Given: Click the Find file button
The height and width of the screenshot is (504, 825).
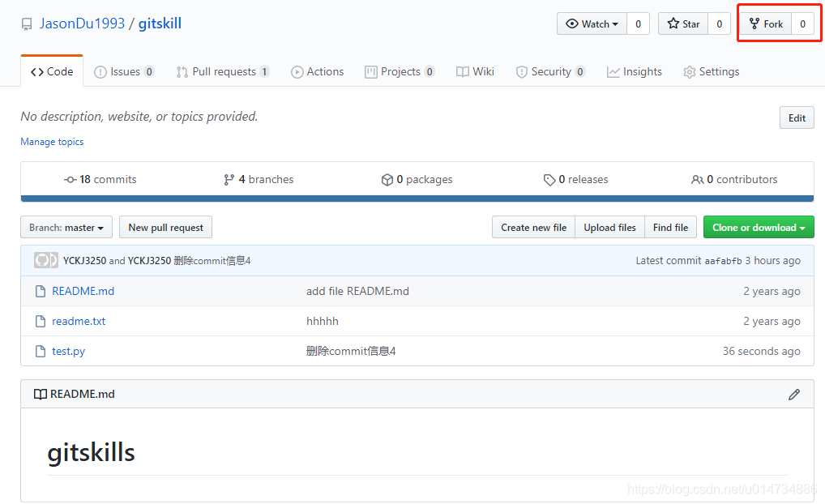Looking at the screenshot, I should tap(670, 227).
